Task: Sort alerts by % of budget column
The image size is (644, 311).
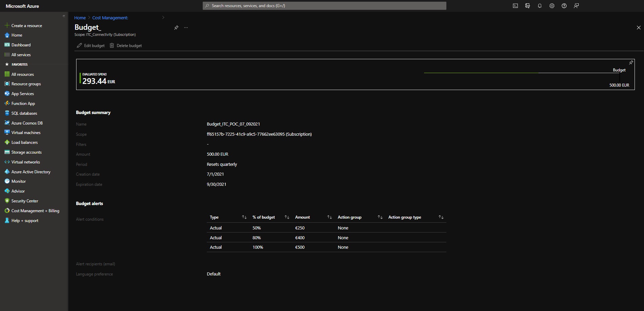Action: [287, 217]
